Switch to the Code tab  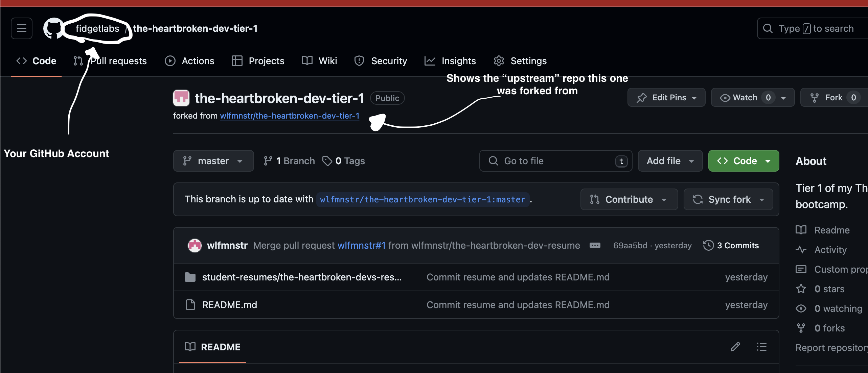pos(36,61)
